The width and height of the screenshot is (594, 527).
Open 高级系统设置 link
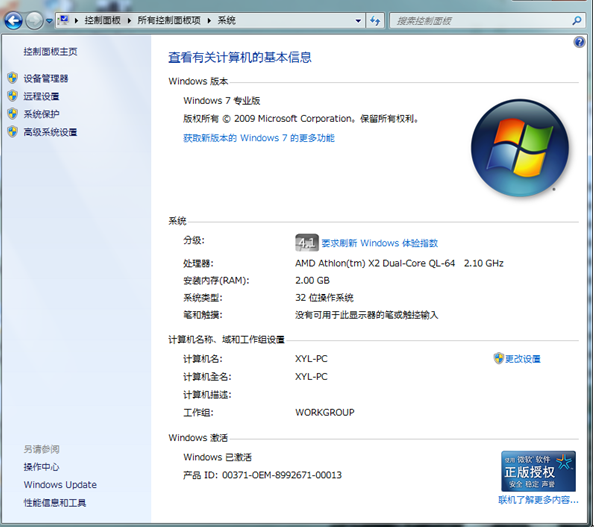(x=50, y=132)
